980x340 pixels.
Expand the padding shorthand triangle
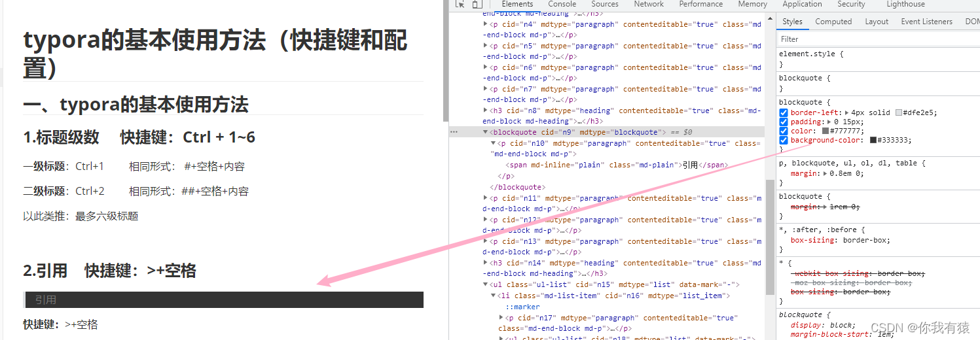(829, 122)
